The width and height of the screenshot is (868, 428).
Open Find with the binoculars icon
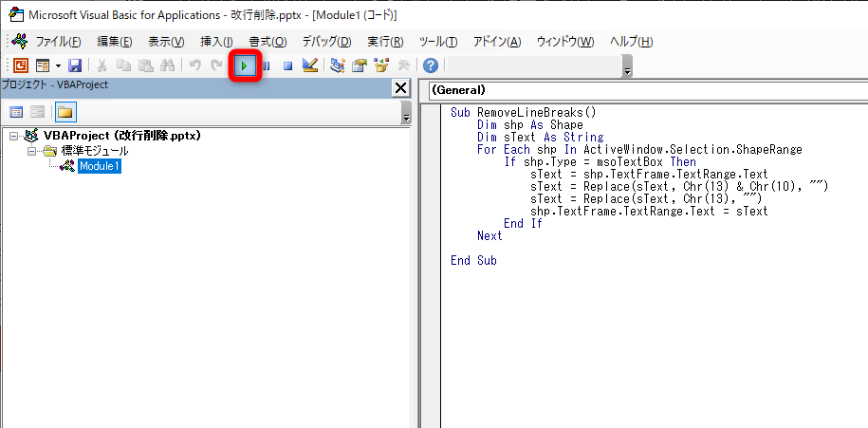167,65
